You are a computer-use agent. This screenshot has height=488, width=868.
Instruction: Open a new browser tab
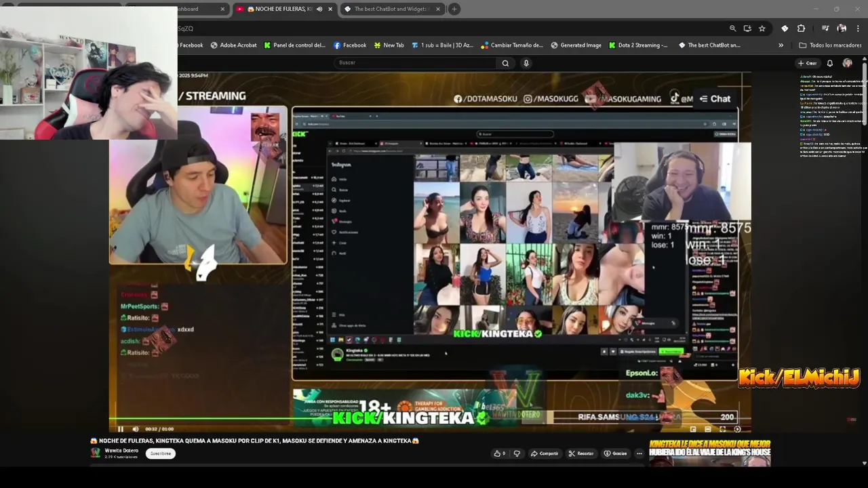(x=454, y=9)
